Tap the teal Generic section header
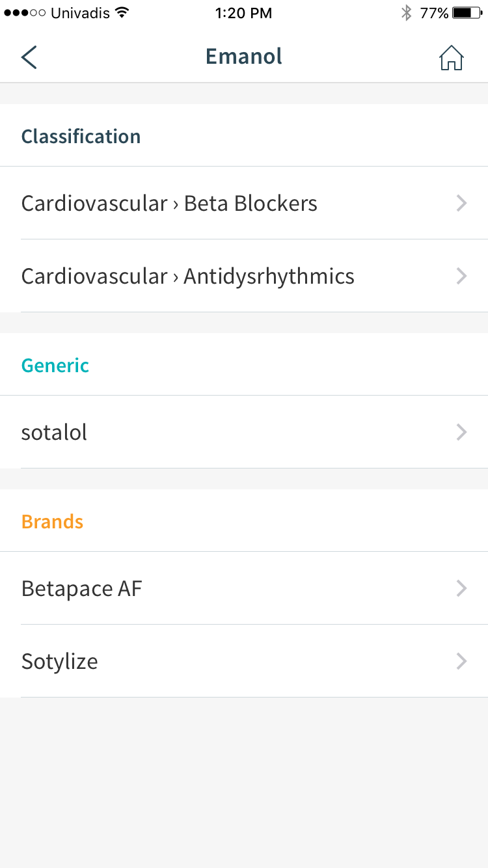This screenshot has width=488, height=868. click(x=55, y=365)
